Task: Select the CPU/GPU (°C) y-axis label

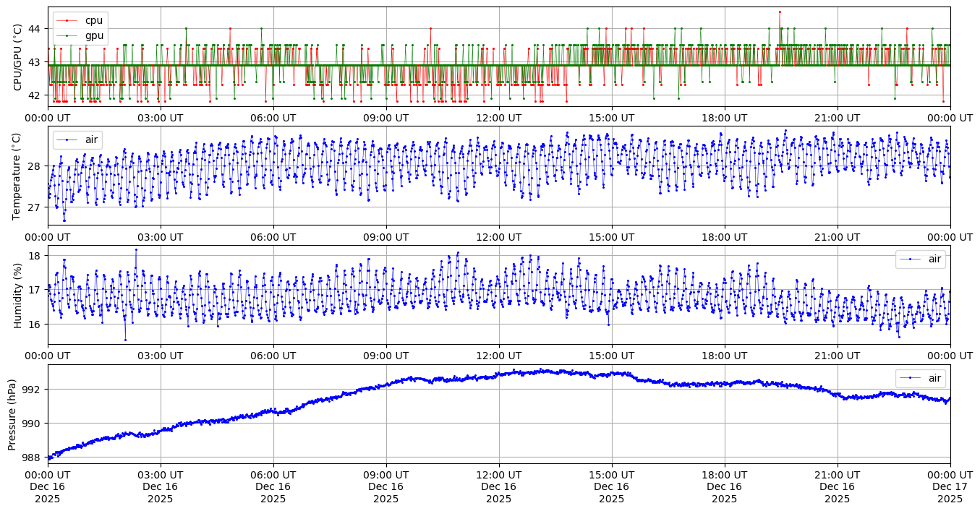Action: (x=17, y=57)
